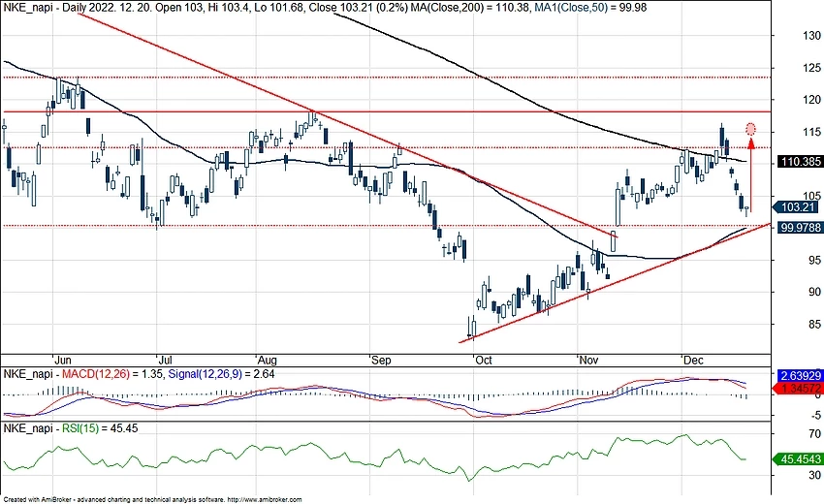The height and width of the screenshot is (504, 824).
Task: Open the www.amibroker.com link in footer
Action: (265, 500)
